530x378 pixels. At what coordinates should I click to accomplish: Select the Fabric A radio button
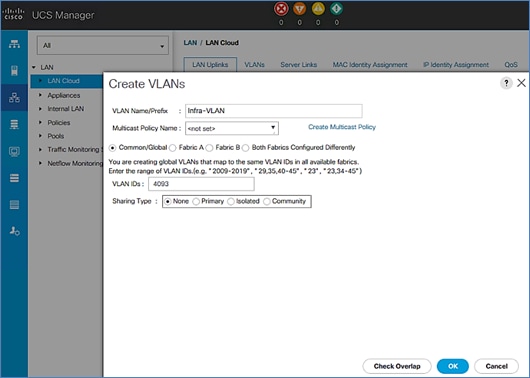(x=173, y=148)
